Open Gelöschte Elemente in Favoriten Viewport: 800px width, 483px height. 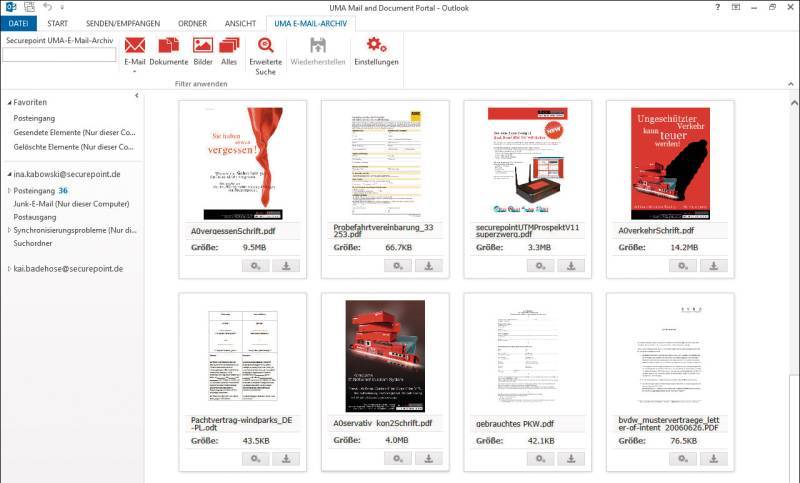point(73,147)
